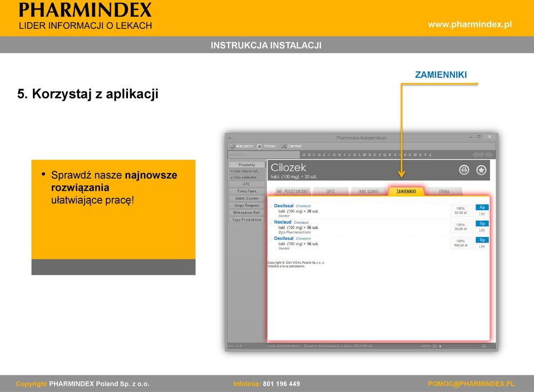Click Rp badge for Decilosal 28 szt.
This screenshot has height=392, width=534.
pos(482,207)
